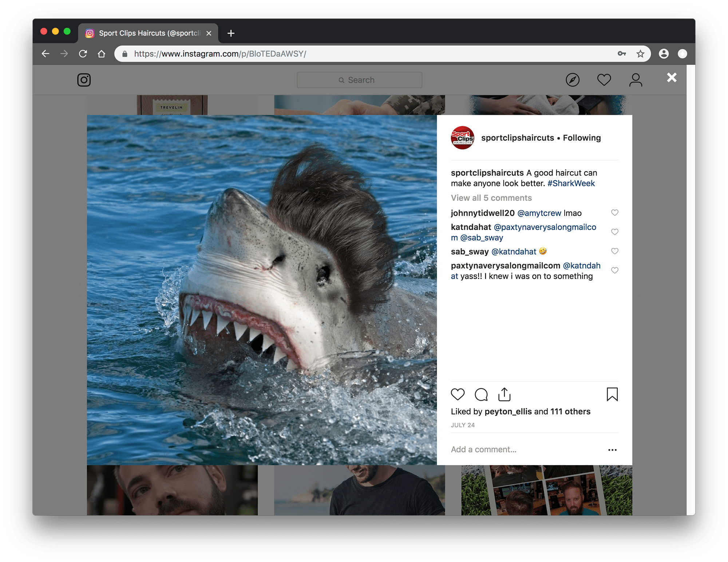Viewport: 728px width, 562px height.
Task: Open the activity heart icon in header
Action: (604, 80)
